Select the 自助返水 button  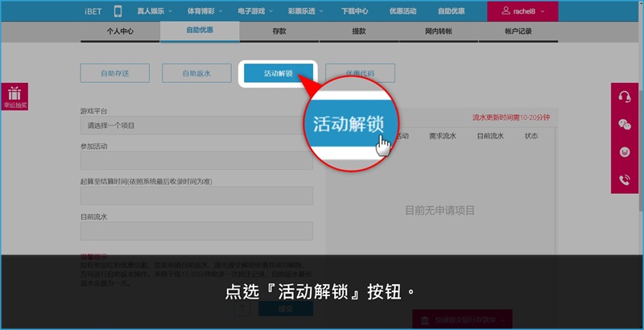[x=196, y=73]
